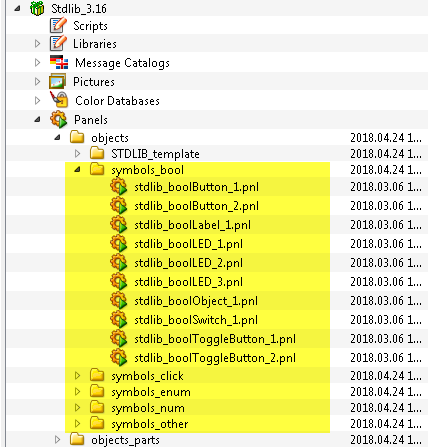Click the Message Catalogs flags icon

[59, 62]
